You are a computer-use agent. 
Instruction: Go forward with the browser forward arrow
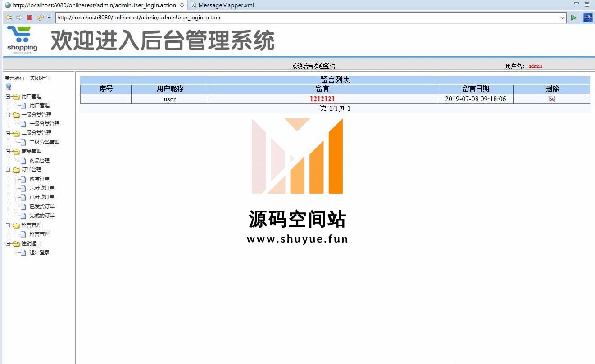click(x=19, y=18)
